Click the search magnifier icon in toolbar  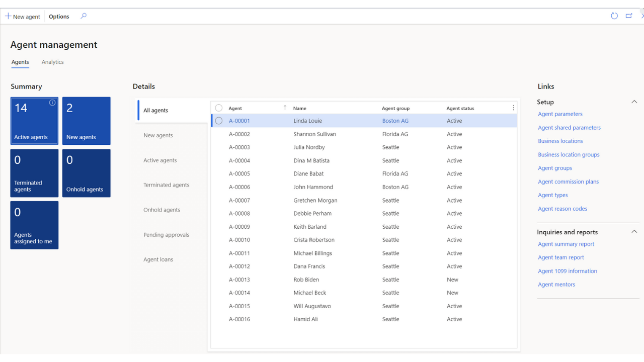pyautogui.click(x=84, y=16)
